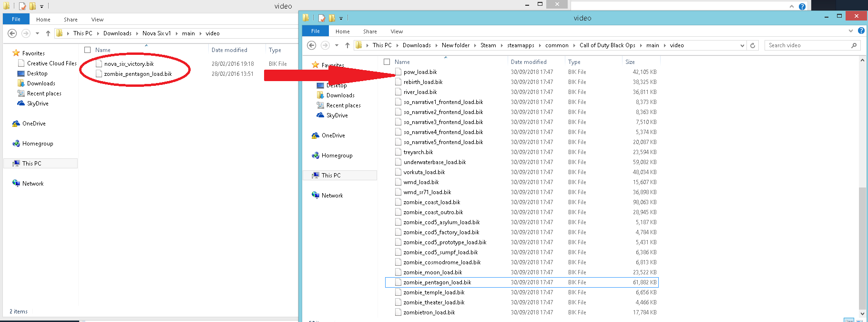The height and width of the screenshot is (322, 868).
Task: Select zombietron_load.bik file
Action: pos(429,312)
